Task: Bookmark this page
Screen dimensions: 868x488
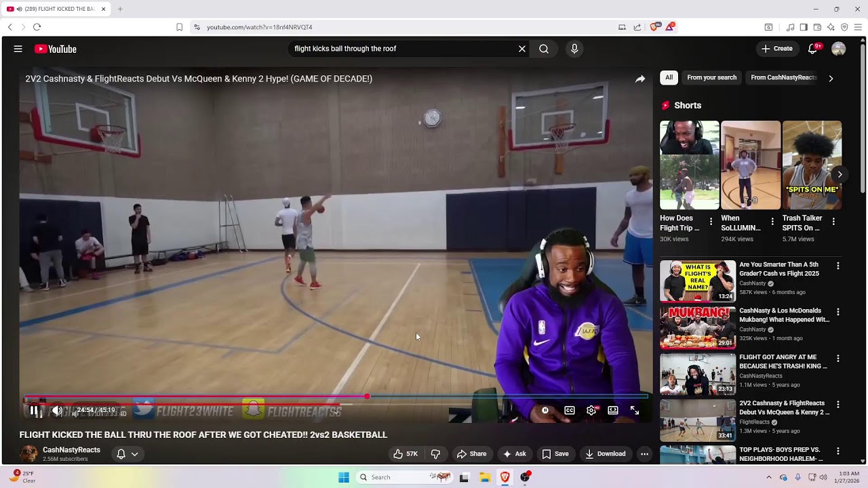Action: [x=179, y=27]
